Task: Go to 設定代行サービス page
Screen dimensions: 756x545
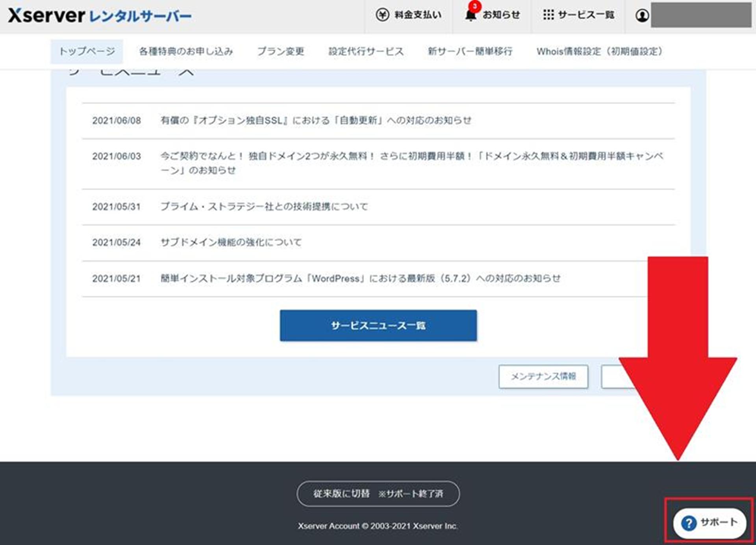Action: pos(366,52)
